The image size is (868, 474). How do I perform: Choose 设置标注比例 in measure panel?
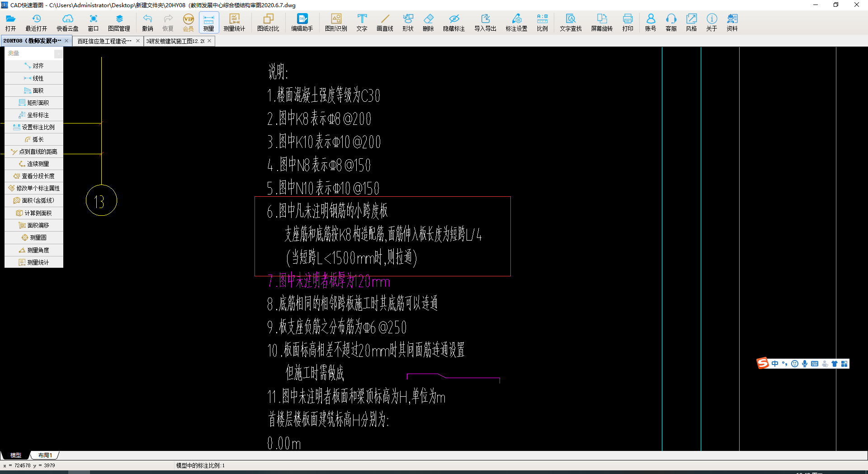(34, 127)
